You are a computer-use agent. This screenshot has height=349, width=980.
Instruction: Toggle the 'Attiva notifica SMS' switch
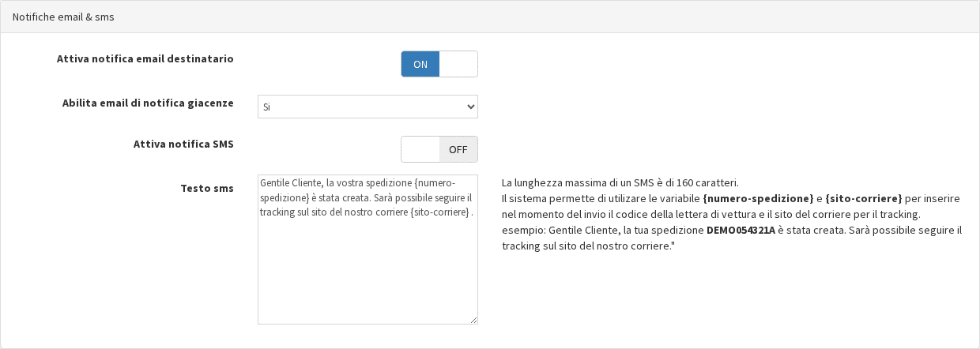coord(439,149)
